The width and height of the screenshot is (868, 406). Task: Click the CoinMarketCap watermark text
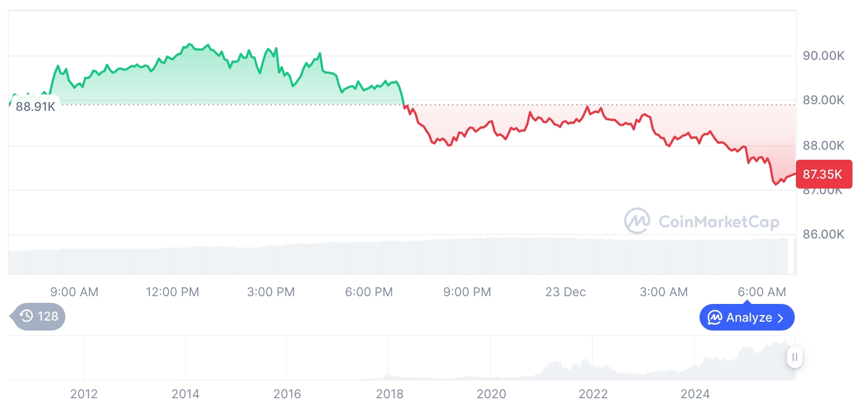pos(719,222)
